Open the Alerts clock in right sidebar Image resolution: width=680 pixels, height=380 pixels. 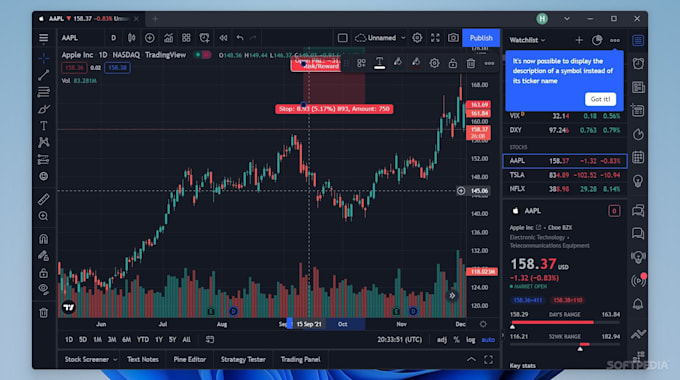638,64
